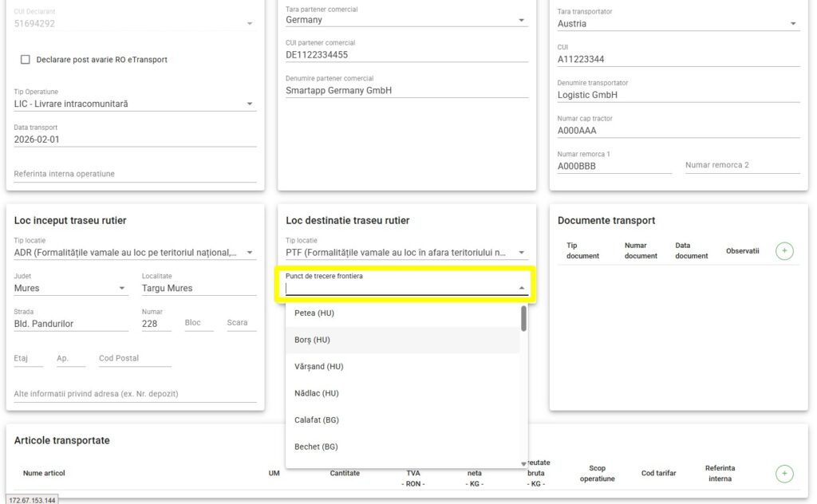
Task: Focus the Referinta interna operatiune field
Action: coord(134,174)
